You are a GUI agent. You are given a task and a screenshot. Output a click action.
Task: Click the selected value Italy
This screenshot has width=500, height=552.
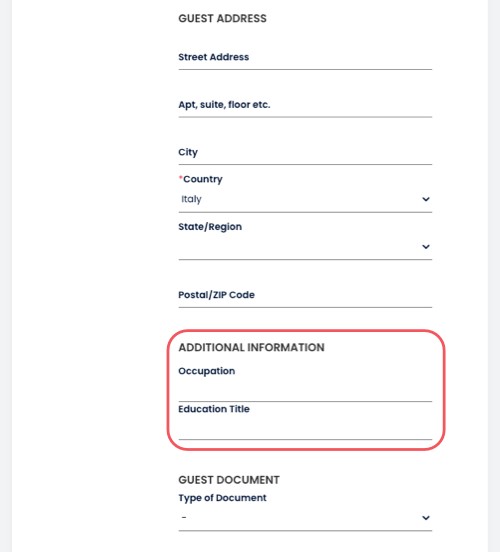(191, 199)
